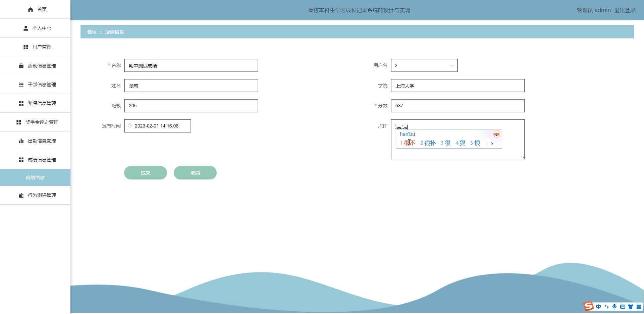Toggle the punctuation mode icon in the IME bar
Screen dimensions: 644x314
tap(606, 307)
